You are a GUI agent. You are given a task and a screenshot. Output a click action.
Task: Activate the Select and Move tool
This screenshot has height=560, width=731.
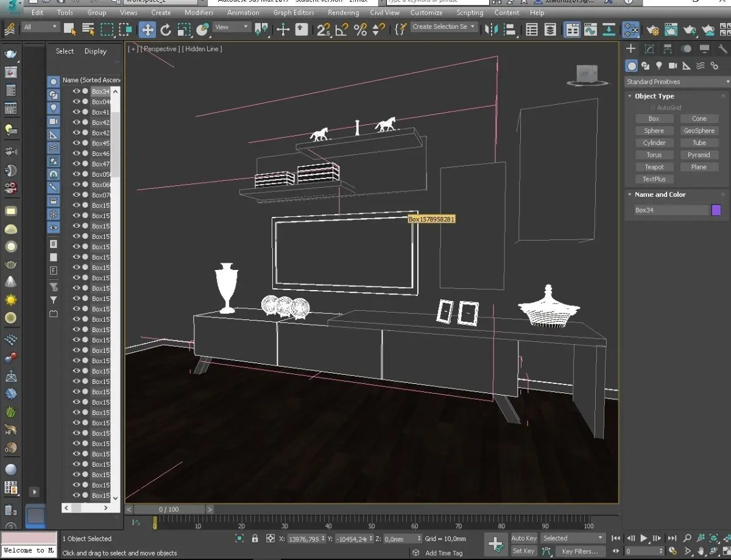point(147,29)
